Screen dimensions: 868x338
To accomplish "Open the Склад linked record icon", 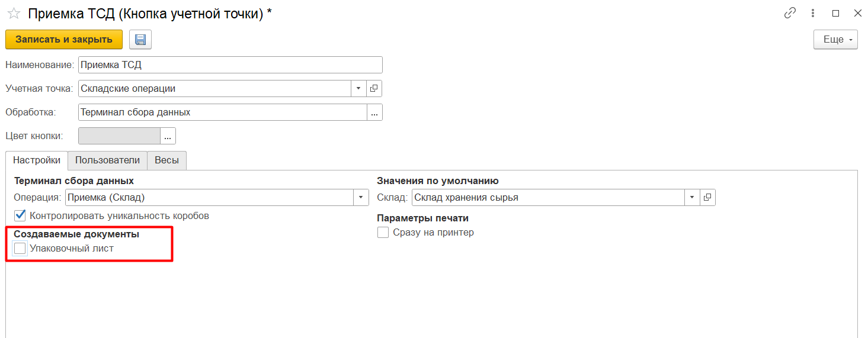I will tap(707, 198).
